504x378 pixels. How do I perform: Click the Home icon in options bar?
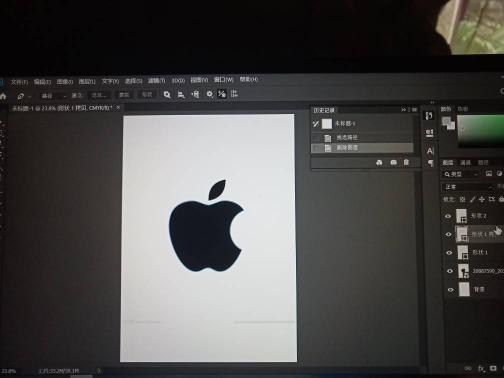pos(3,96)
